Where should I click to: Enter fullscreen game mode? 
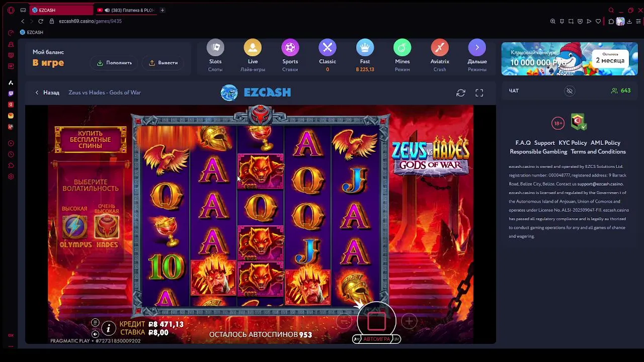479,93
